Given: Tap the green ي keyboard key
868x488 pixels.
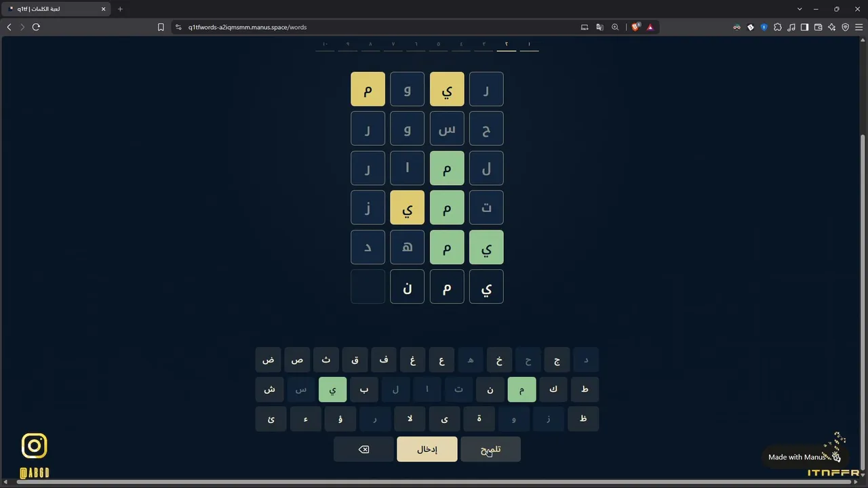Looking at the screenshot, I should tap(332, 390).
